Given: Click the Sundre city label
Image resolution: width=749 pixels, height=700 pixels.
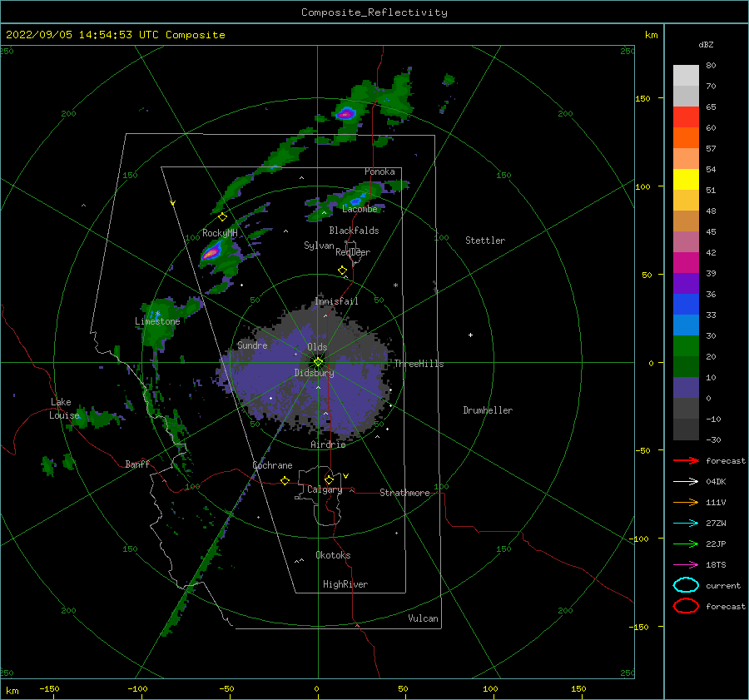Looking at the screenshot, I should pyautogui.click(x=252, y=345).
